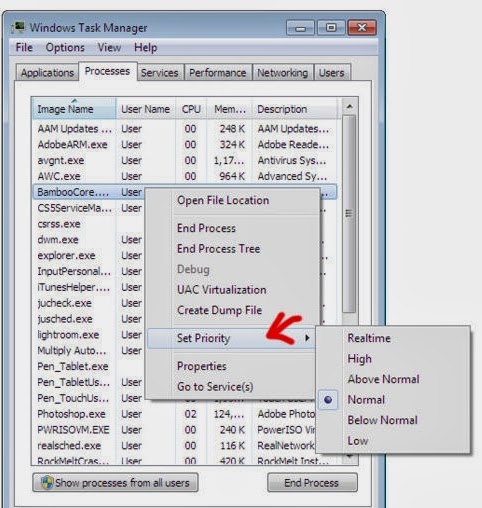Viewport: 482px width, 508px height.
Task: Click scrollbar up arrow in process list
Action: click(x=349, y=107)
